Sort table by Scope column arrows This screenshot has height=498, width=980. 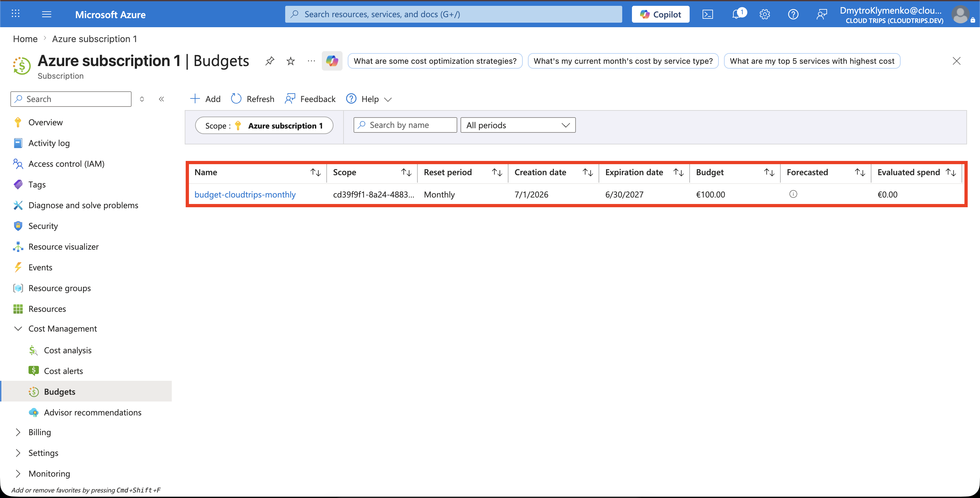pyautogui.click(x=406, y=172)
